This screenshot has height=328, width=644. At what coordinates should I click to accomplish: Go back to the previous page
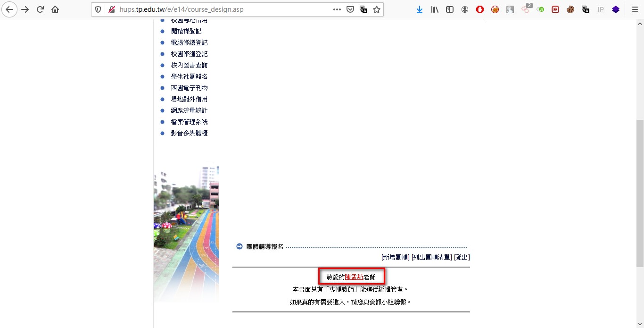[x=9, y=9]
